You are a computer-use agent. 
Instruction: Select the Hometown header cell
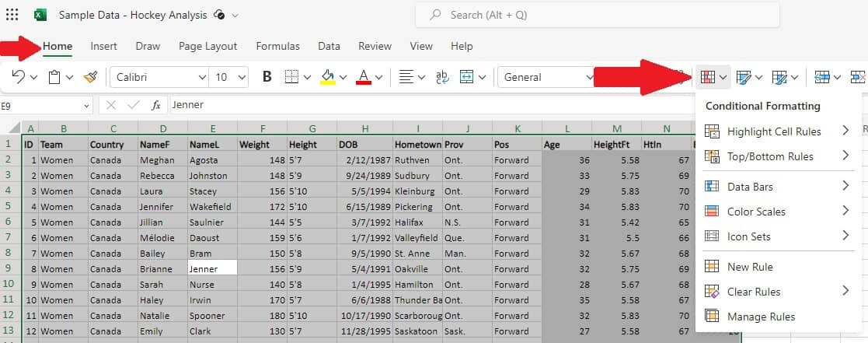[418, 145]
